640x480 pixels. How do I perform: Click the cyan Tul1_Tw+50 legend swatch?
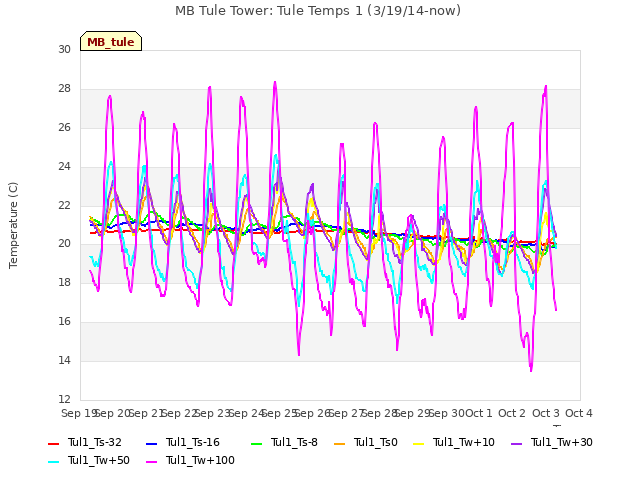point(53,462)
